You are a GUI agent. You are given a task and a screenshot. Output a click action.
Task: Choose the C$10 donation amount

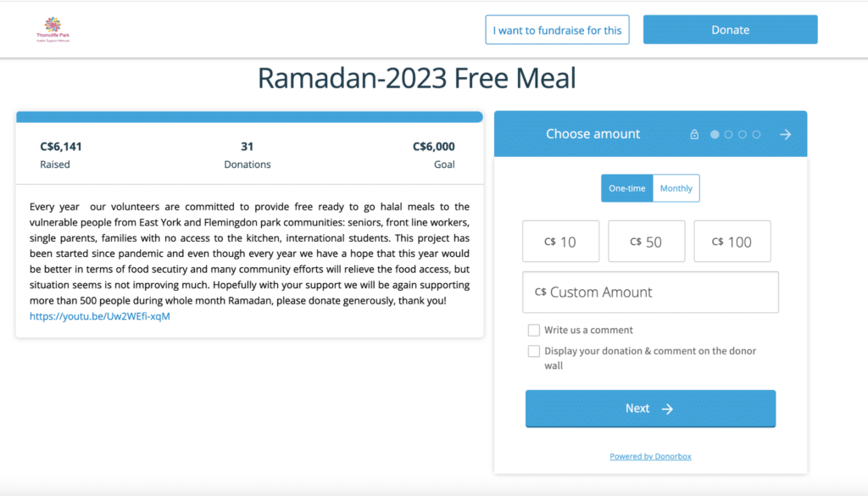click(x=560, y=241)
